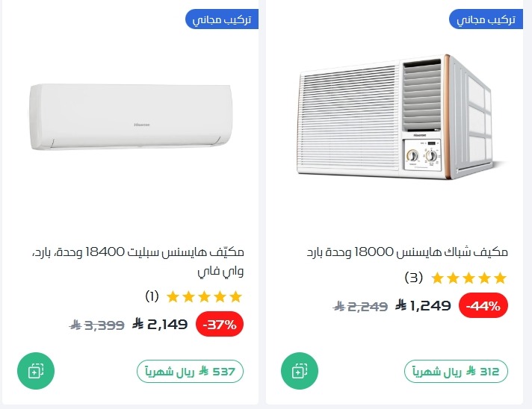Click crossed-out price 2,249
Screen dimensions: 532x409
click(x=361, y=306)
